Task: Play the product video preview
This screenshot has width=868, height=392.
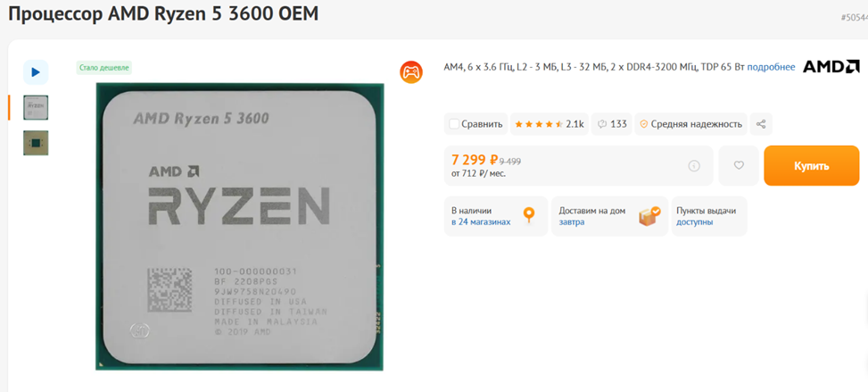Action: 36,72
